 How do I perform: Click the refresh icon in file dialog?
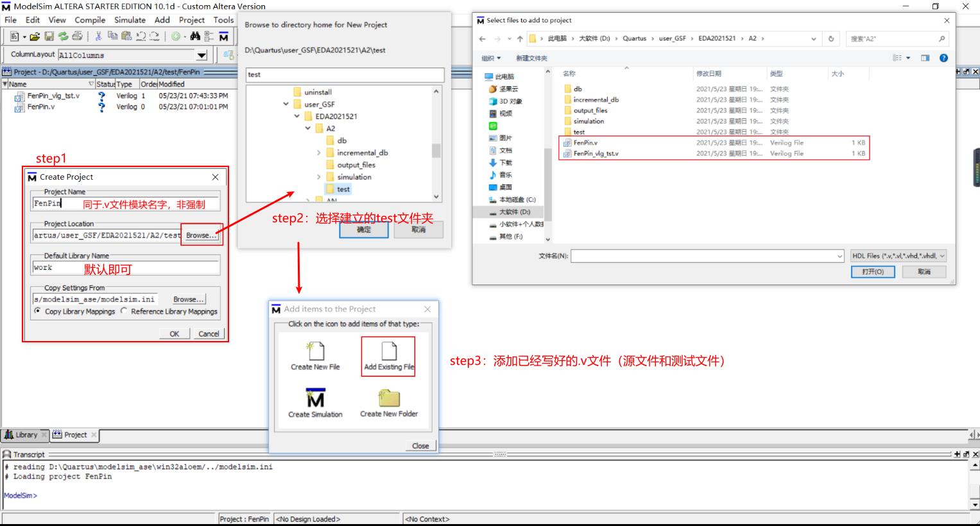(x=831, y=39)
